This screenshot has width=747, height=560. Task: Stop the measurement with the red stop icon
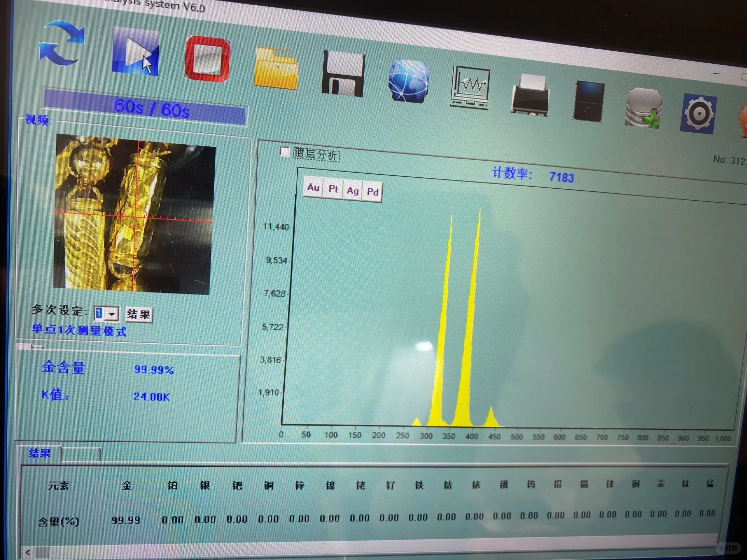[x=208, y=59]
